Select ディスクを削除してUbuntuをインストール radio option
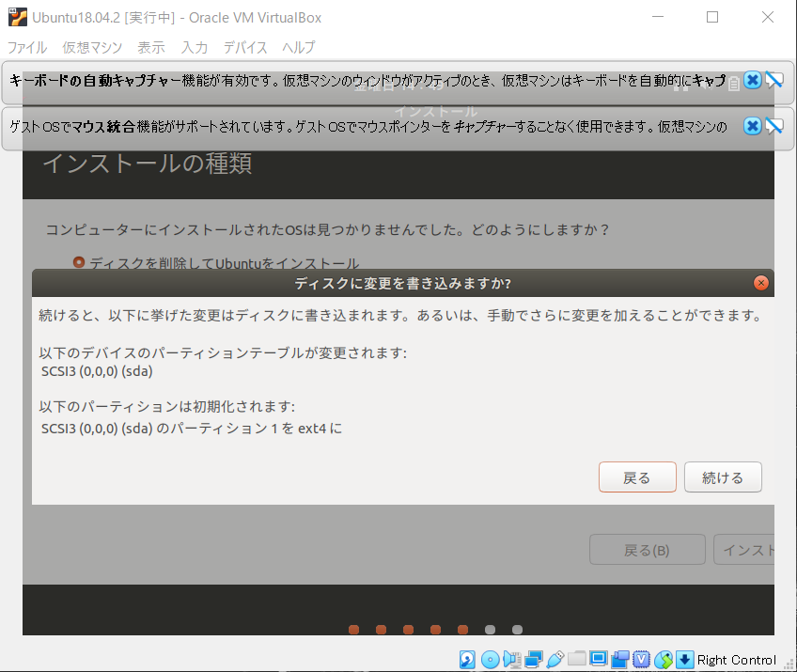797x672 pixels. 79,263
